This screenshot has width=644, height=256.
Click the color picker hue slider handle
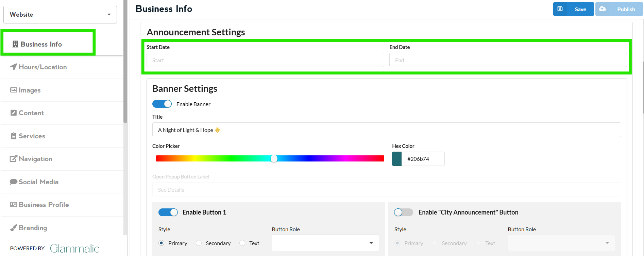[274, 159]
